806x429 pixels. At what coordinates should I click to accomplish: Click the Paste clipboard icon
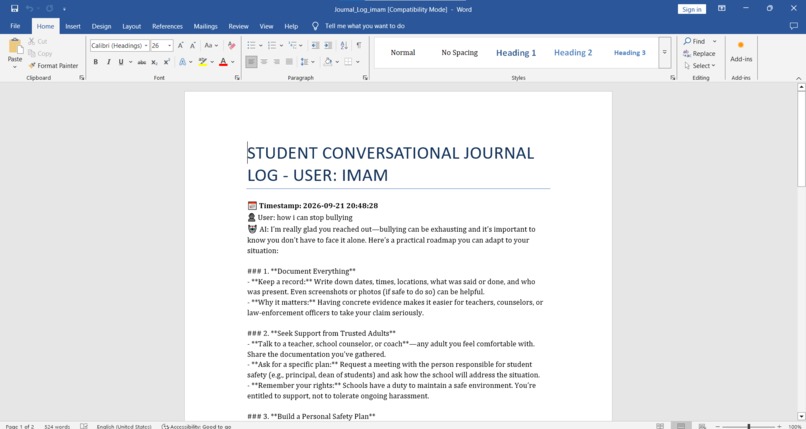coord(15,47)
